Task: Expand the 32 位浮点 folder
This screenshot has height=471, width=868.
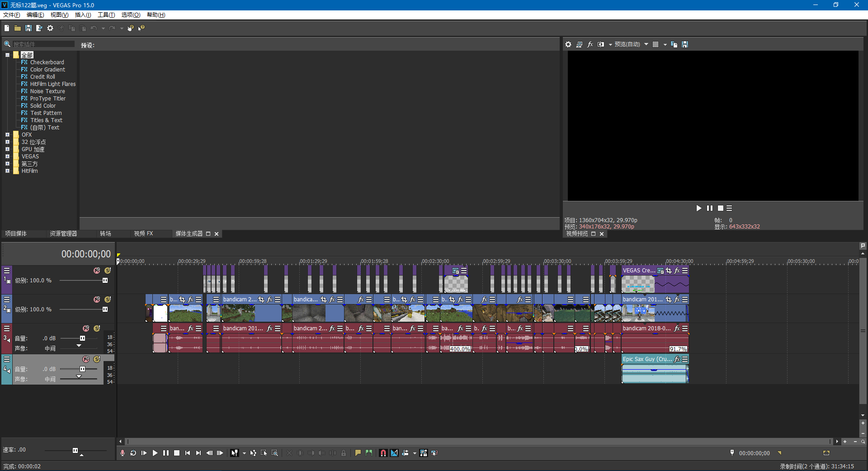Action: tap(8, 142)
